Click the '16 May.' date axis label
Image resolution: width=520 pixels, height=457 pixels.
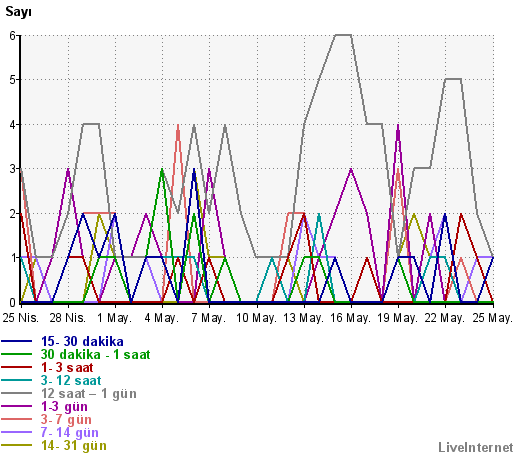click(350, 318)
